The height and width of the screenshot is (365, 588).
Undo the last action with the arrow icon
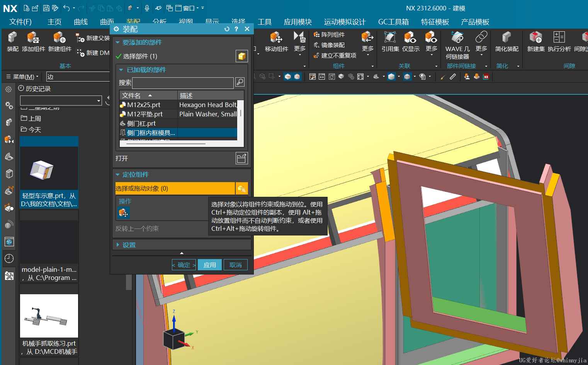coord(66,8)
